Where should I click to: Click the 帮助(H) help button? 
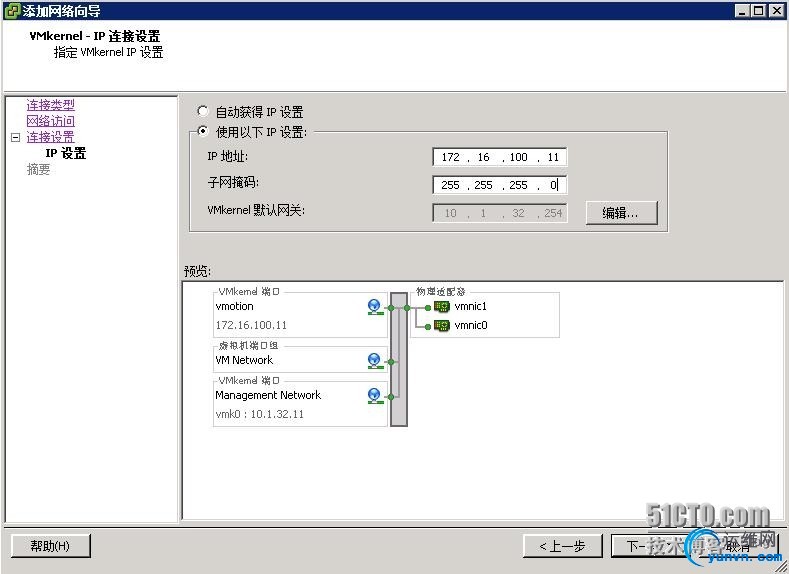(50, 546)
